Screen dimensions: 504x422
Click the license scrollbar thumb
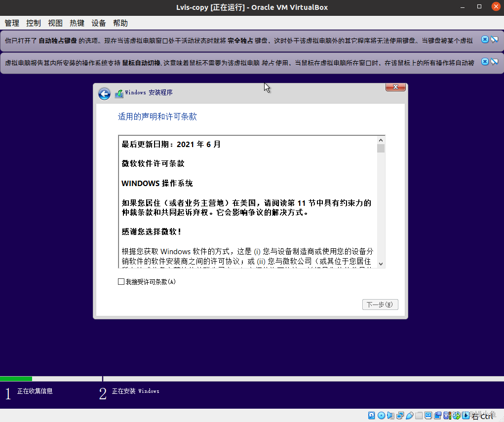tap(381, 148)
